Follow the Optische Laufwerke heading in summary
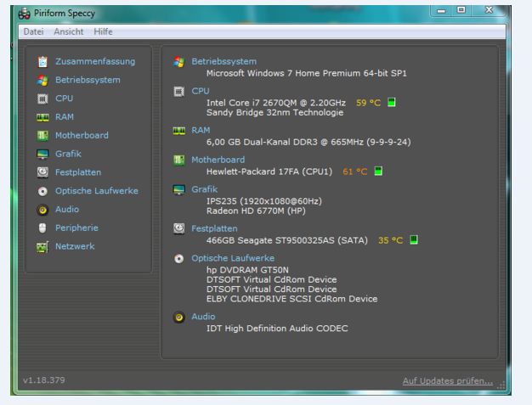The width and height of the screenshot is (532, 405). pyautogui.click(x=233, y=258)
